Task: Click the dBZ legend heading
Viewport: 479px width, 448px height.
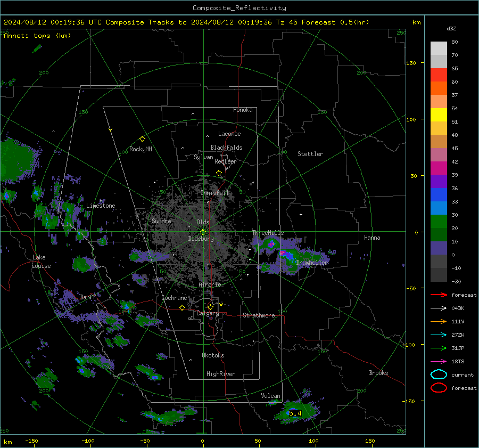Action: click(x=451, y=28)
